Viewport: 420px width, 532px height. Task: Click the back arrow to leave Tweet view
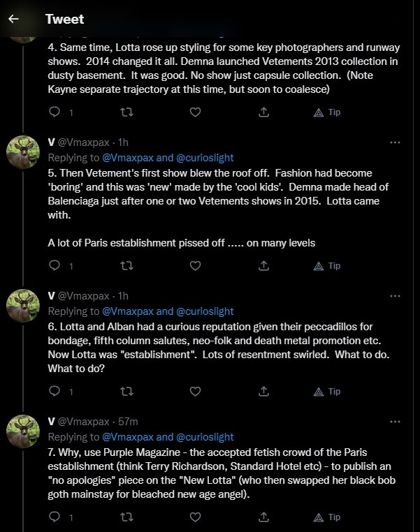[x=13, y=20]
